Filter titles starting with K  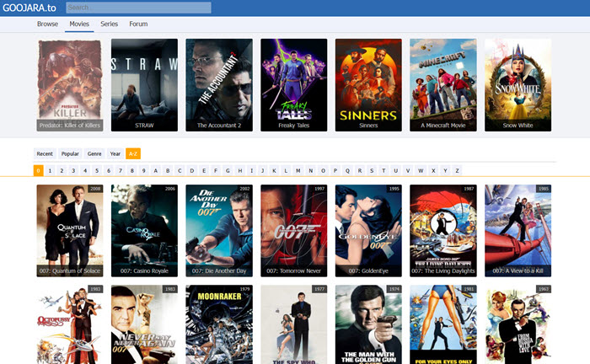274,171
